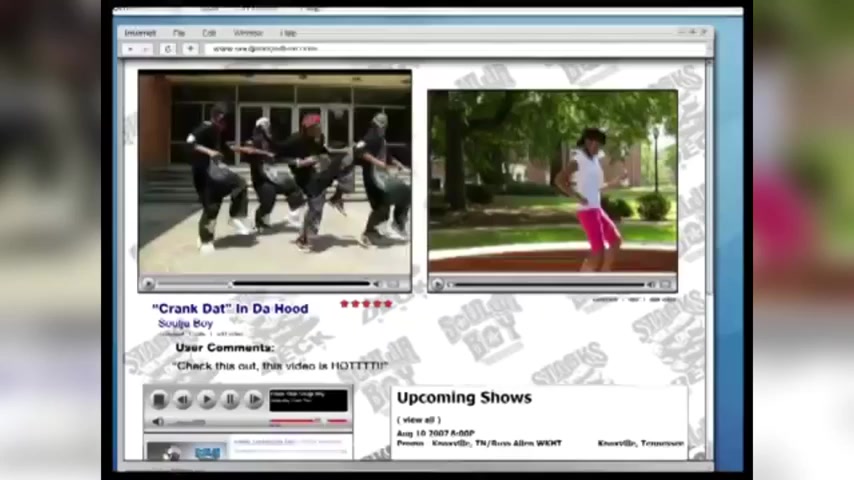Click the User Comments heading

click(224, 348)
